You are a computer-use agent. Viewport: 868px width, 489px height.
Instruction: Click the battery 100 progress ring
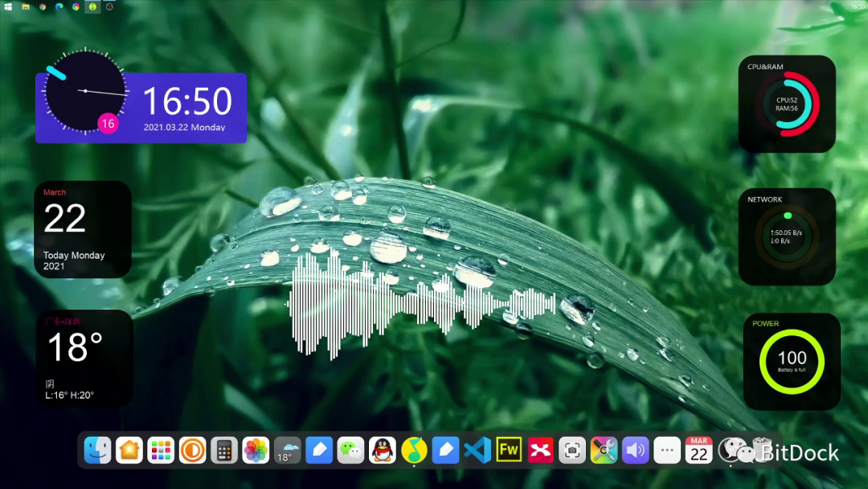[792, 358]
